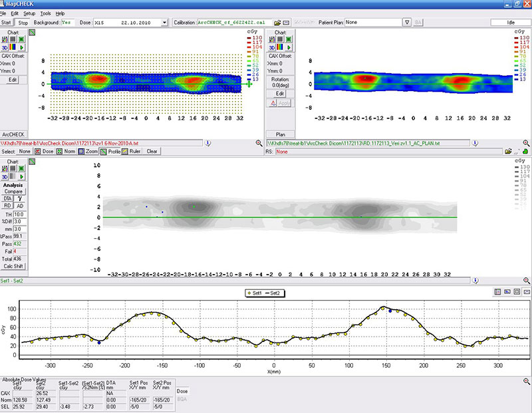
Task: Click the magnifier icon below the profile chart
Action: pyautogui.click(x=527, y=382)
